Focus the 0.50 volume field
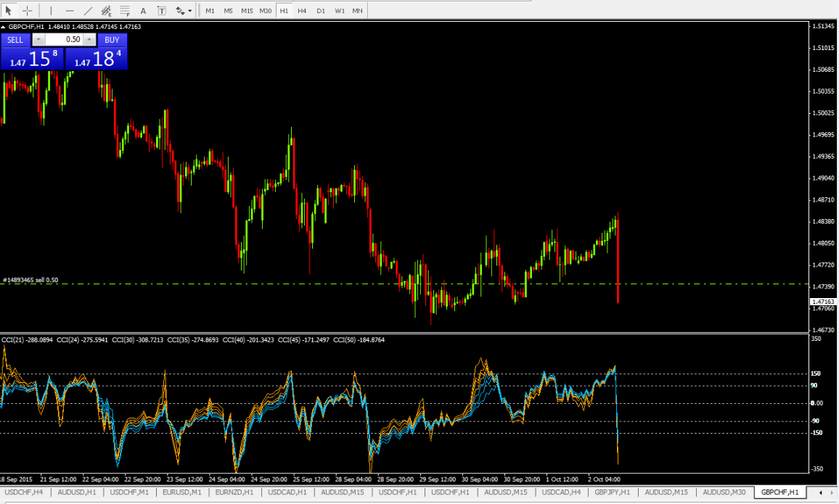Viewport: 839px width, 504px height. 64,40
